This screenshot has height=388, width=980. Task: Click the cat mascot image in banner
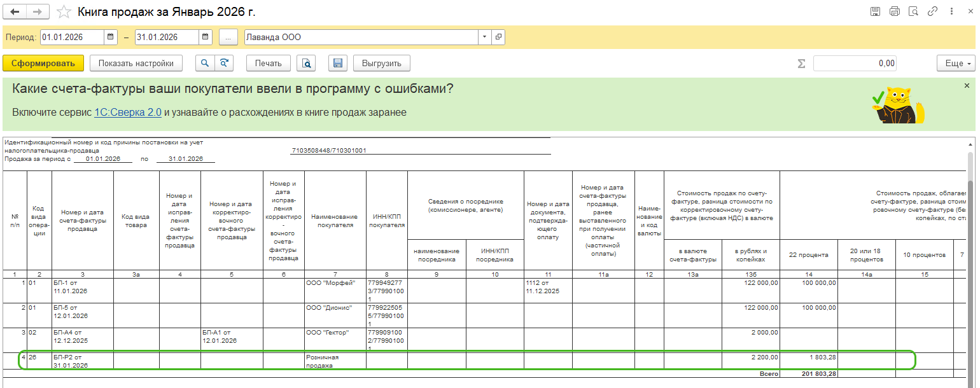897,105
